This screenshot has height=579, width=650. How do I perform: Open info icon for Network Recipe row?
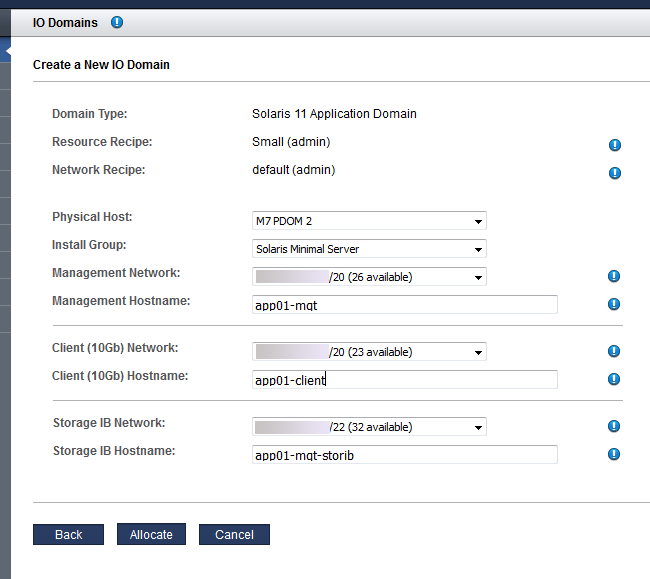point(614,173)
